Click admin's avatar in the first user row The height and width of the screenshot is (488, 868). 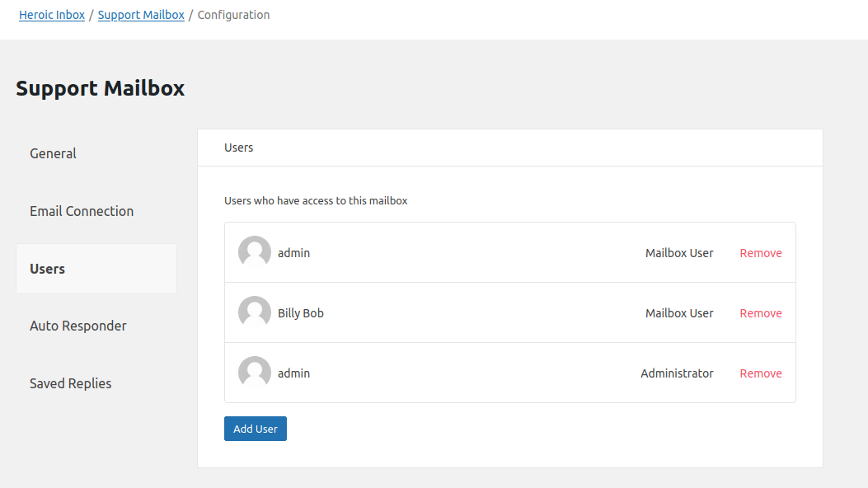click(x=254, y=252)
